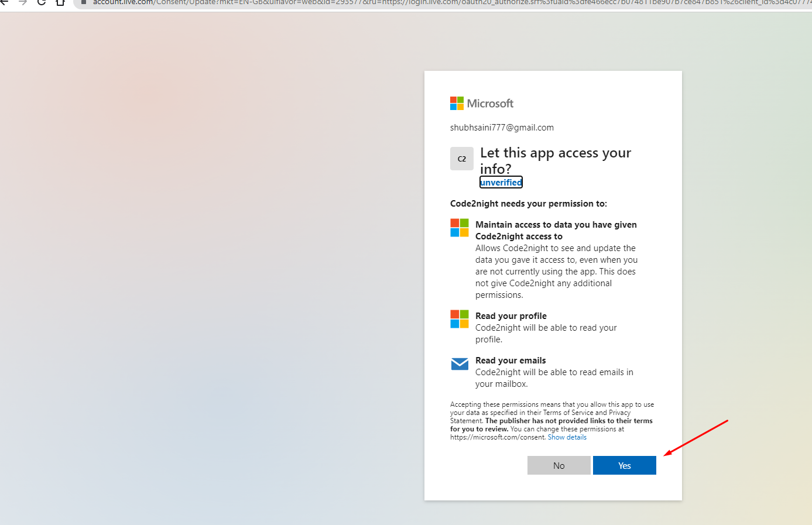
Task: Click the 'Read your emails' permission title
Action: coord(511,361)
